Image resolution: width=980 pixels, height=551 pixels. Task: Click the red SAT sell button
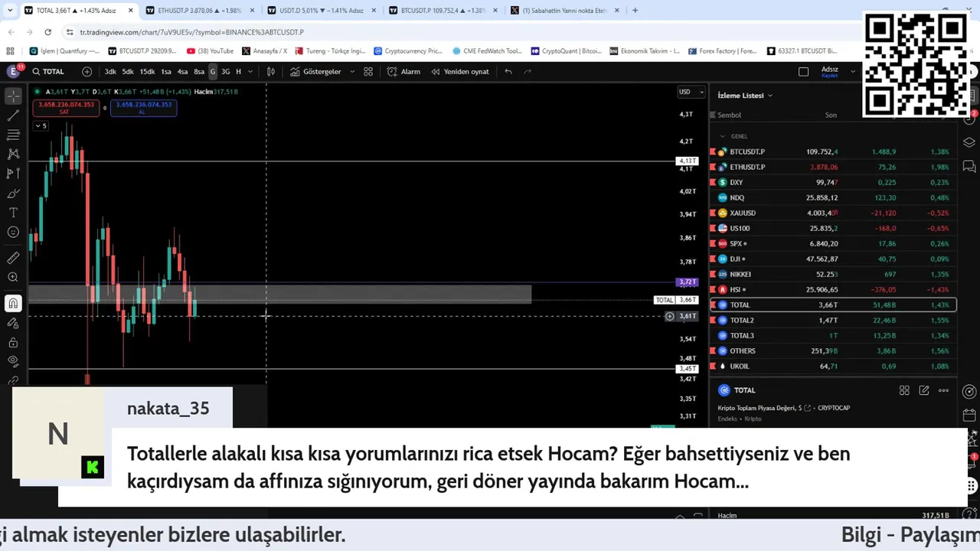pyautogui.click(x=64, y=108)
